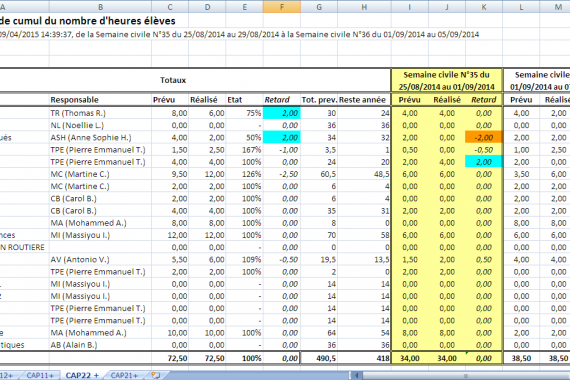Click the Semaine civile N°35 header cell
The image size is (570, 380).
(x=447, y=81)
